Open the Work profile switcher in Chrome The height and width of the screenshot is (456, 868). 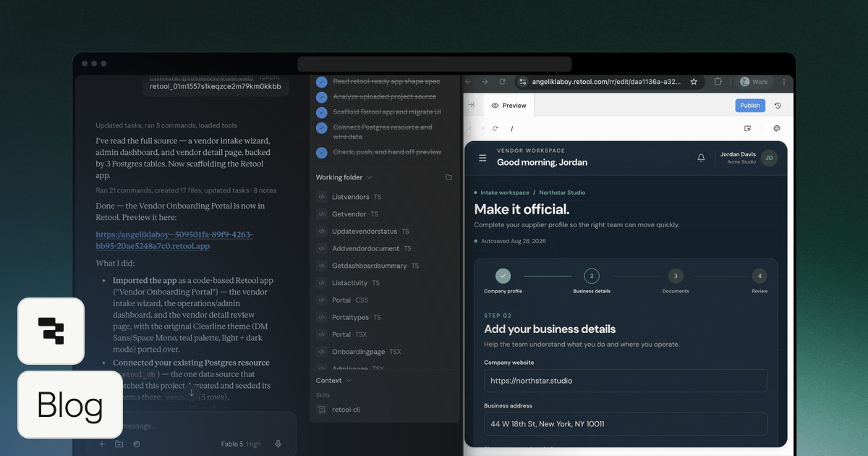754,82
